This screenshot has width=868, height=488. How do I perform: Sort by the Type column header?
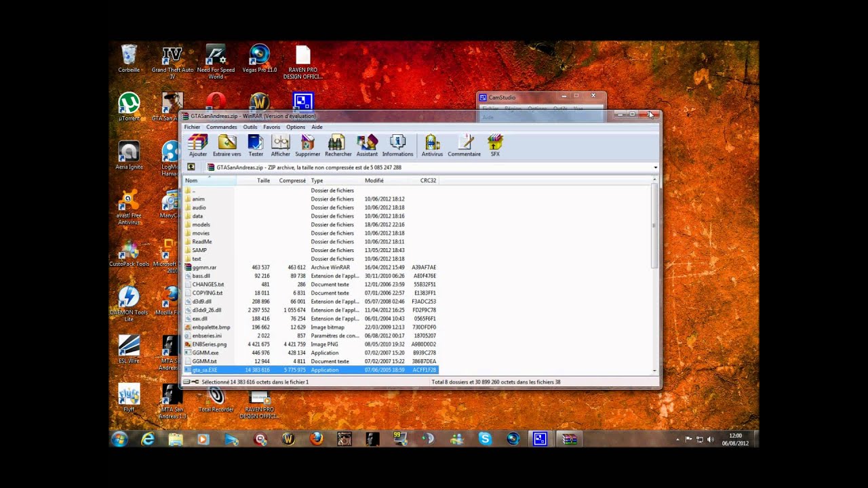tap(335, 180)
